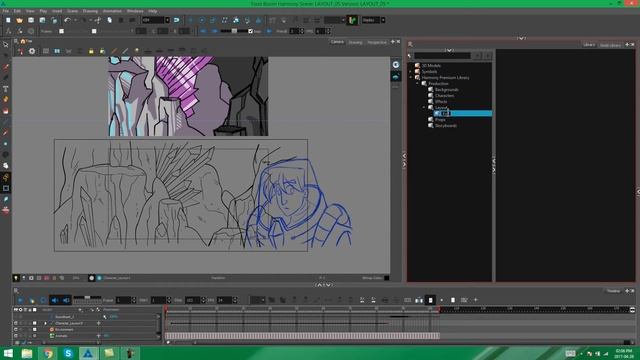This screenshot has width=640, height=360.
Task: Select the Characters folder in Library
Action: [x=444, y=96]
